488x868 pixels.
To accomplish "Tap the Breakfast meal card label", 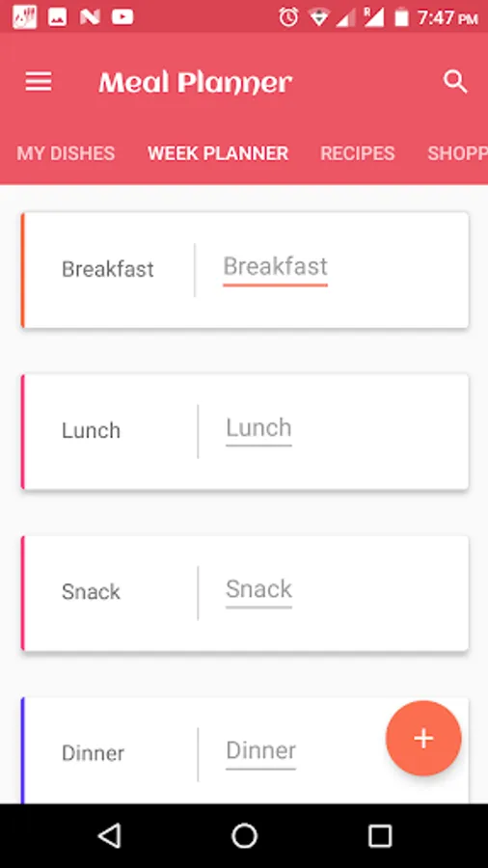I will click(108, 270).
